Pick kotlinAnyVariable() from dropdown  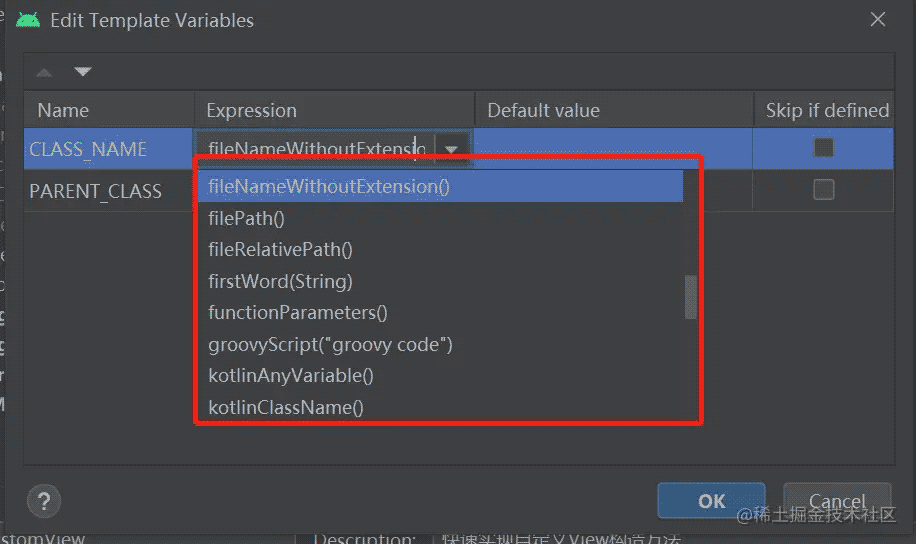point(290,376)
